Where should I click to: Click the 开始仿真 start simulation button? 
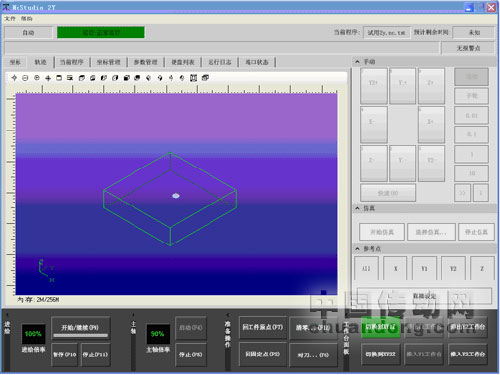tap(382, 232)
